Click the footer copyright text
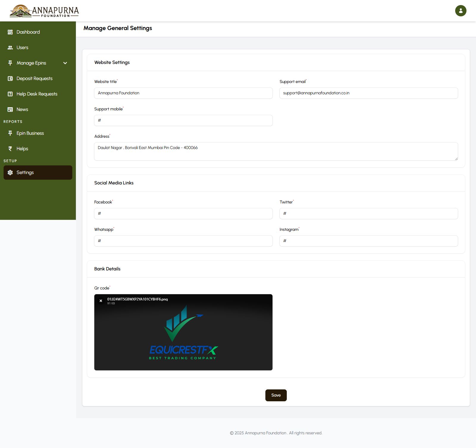Image resolution: width=476 pixels, height=448 pixels. [276, 433]
